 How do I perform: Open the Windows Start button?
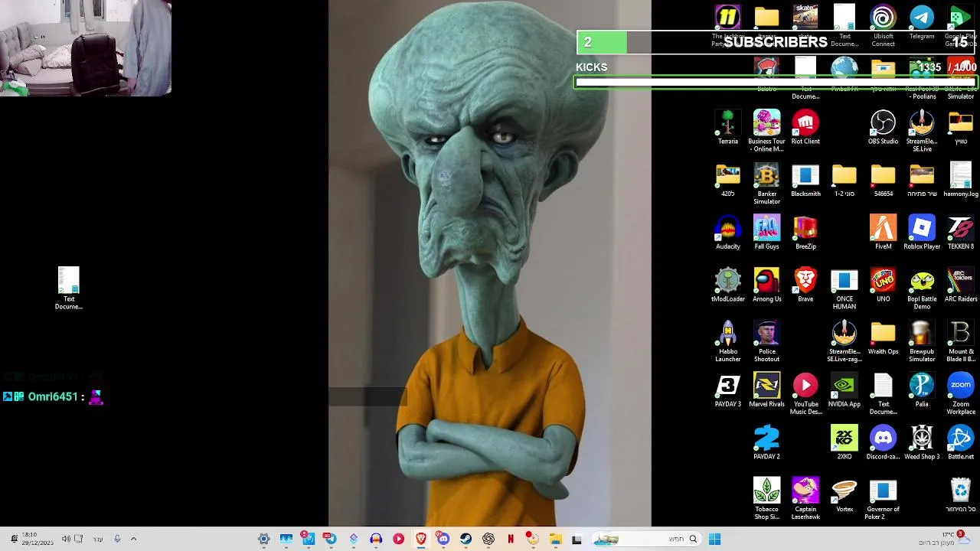click(714, 539)
